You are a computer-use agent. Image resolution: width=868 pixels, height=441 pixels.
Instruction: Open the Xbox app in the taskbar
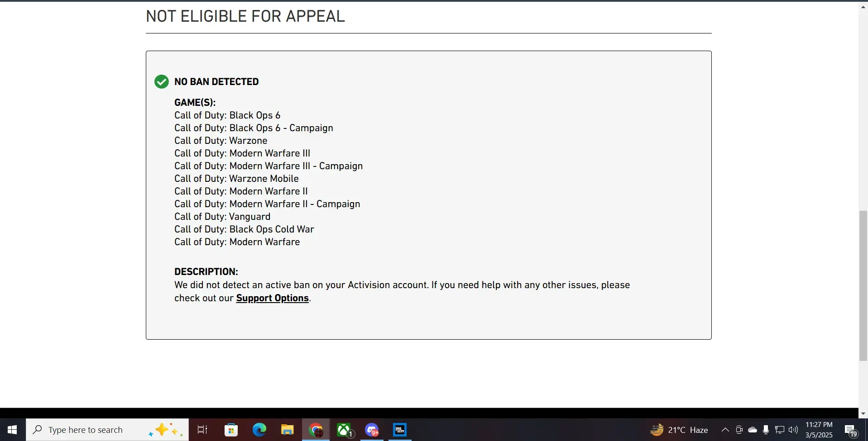pos(344,430)
